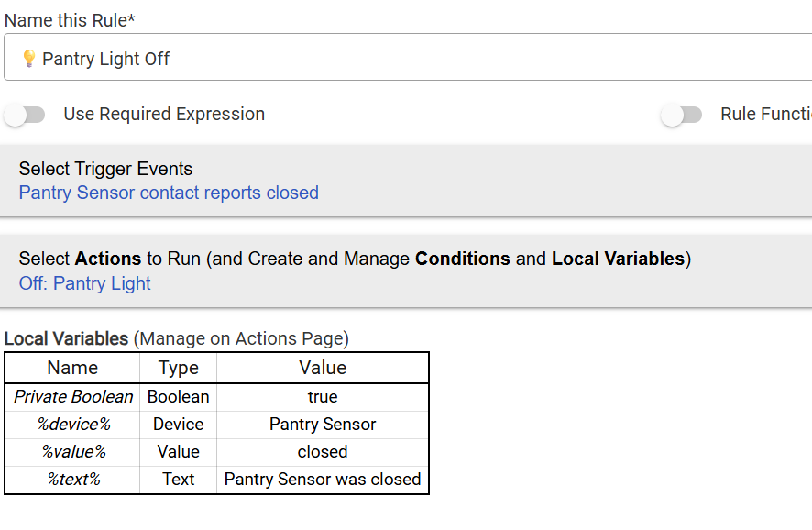Screen dimensions: 812x530
Task: Click the Local Variables heading
Action: click(66, 339)
